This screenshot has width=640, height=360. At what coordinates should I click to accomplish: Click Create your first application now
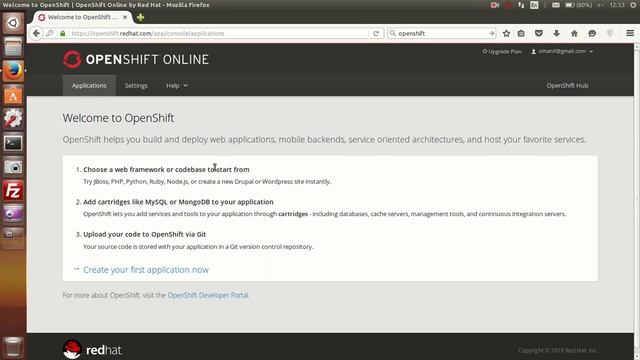pos(146,269)
